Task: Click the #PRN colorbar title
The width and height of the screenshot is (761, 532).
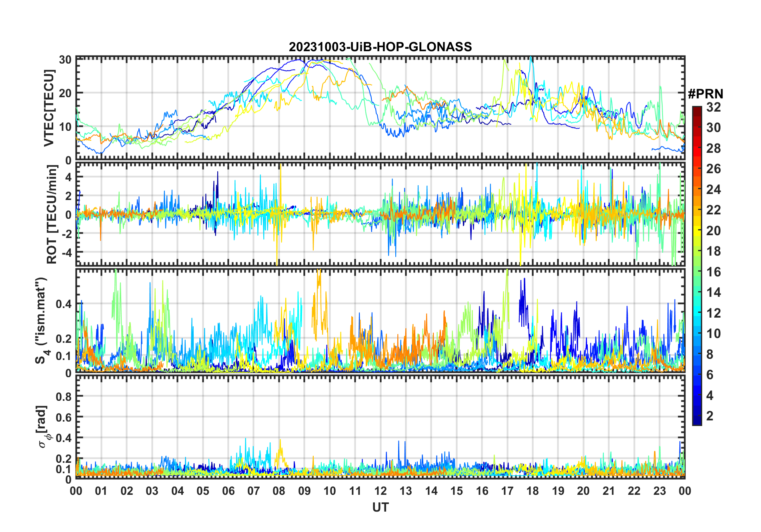Action: [705, 94]
